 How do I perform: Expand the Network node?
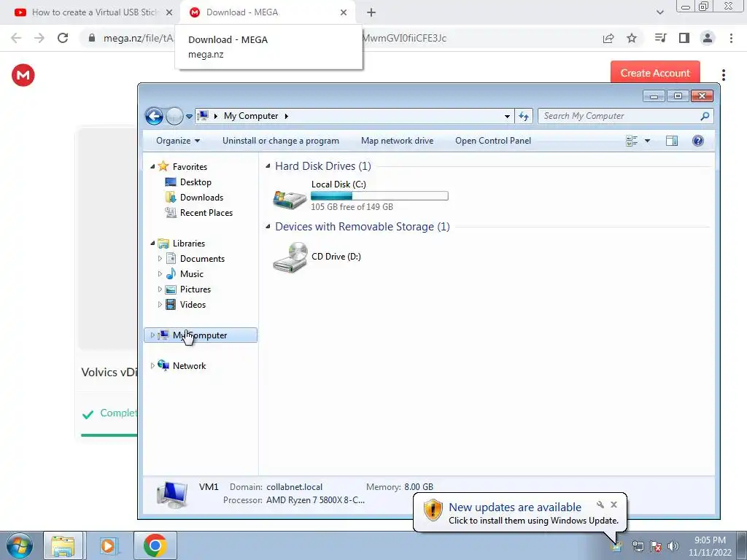pyautogui.click(x=152, y=366)
